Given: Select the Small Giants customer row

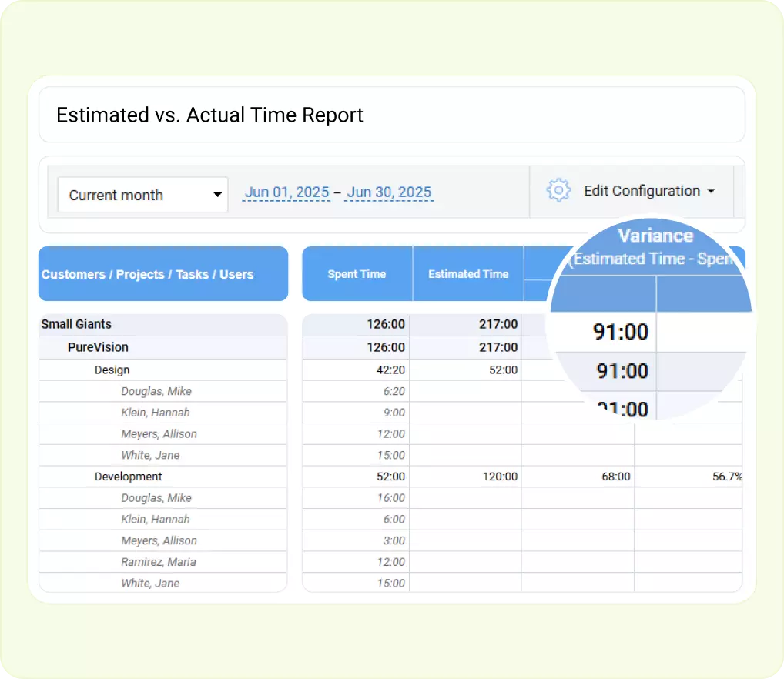Looking at the screenshot, I should [76, 324].
